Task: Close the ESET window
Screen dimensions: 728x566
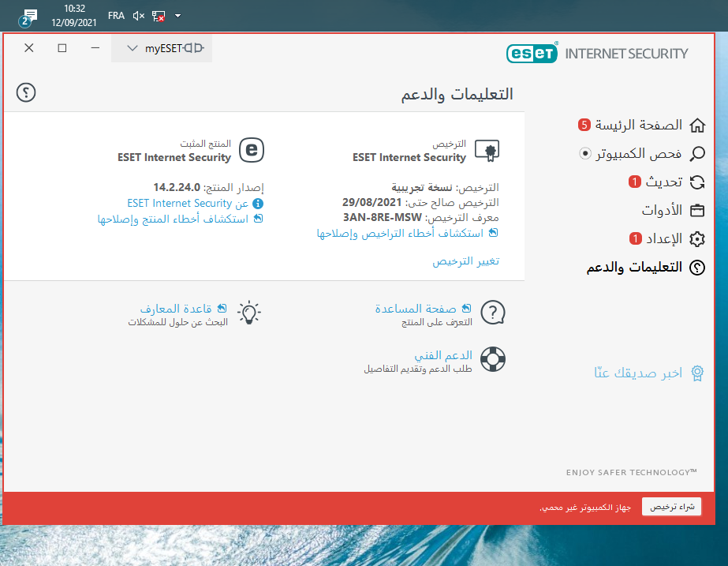Action: (x=28, y=48)
